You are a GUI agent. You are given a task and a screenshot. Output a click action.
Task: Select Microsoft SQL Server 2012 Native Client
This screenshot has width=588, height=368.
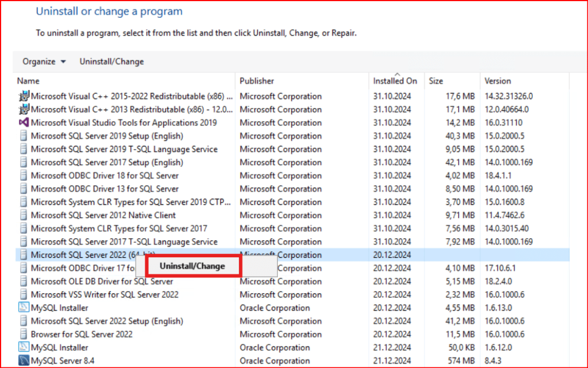tap(103, 215)
